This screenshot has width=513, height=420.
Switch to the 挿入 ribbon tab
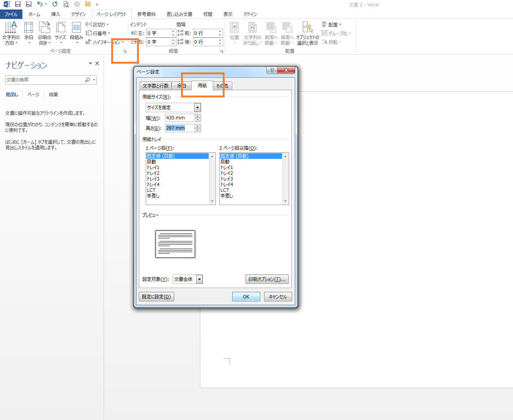click(55, 14)
